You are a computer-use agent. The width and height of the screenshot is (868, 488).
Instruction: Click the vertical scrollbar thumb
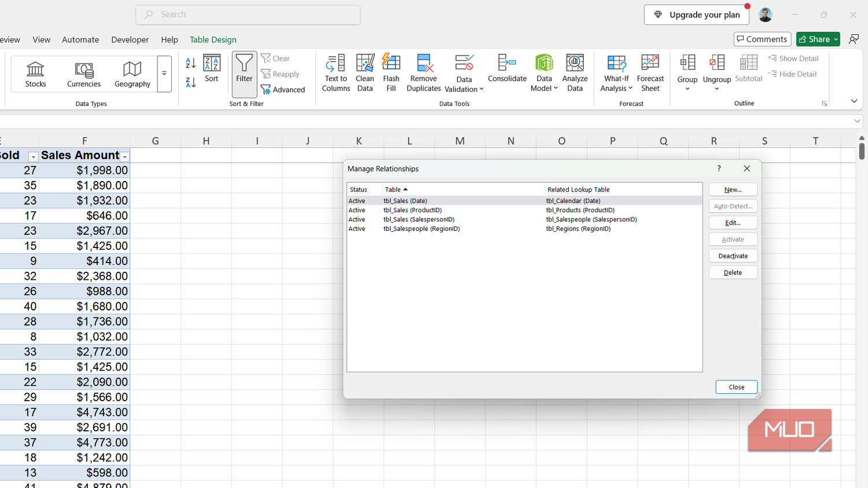[x=862, y=151]
